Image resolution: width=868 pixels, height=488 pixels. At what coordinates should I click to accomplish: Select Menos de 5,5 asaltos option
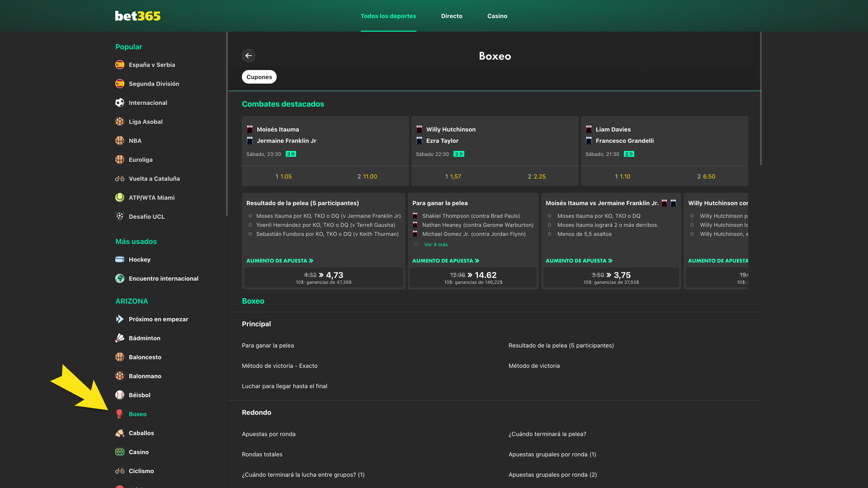click(584, 234)
